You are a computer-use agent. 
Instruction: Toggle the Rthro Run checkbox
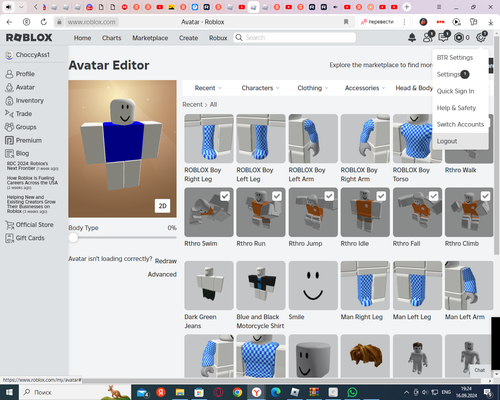point(277,196)
